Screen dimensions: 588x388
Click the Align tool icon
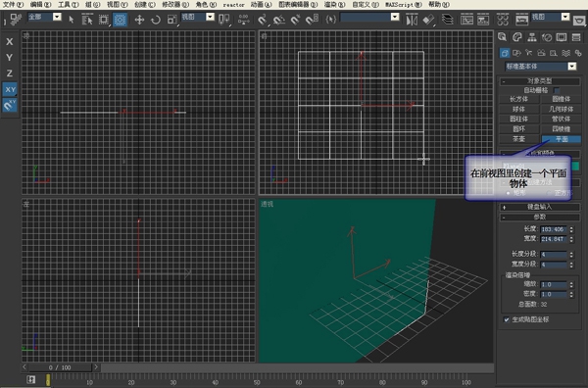coord(428,20)
